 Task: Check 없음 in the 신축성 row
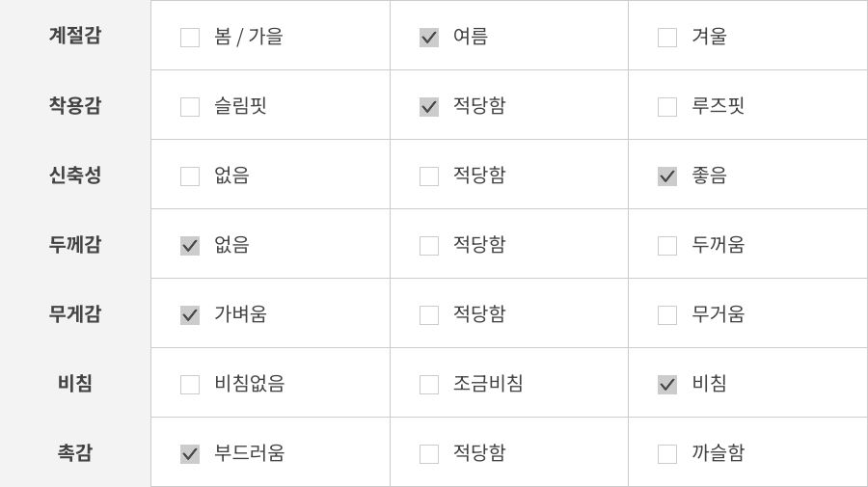click(x=190, y=176)
